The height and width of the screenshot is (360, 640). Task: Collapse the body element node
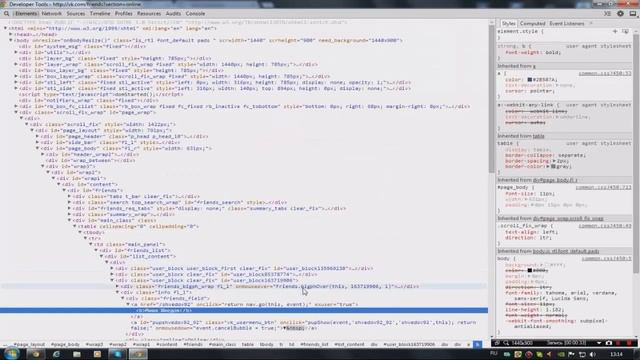coord(11,40)
